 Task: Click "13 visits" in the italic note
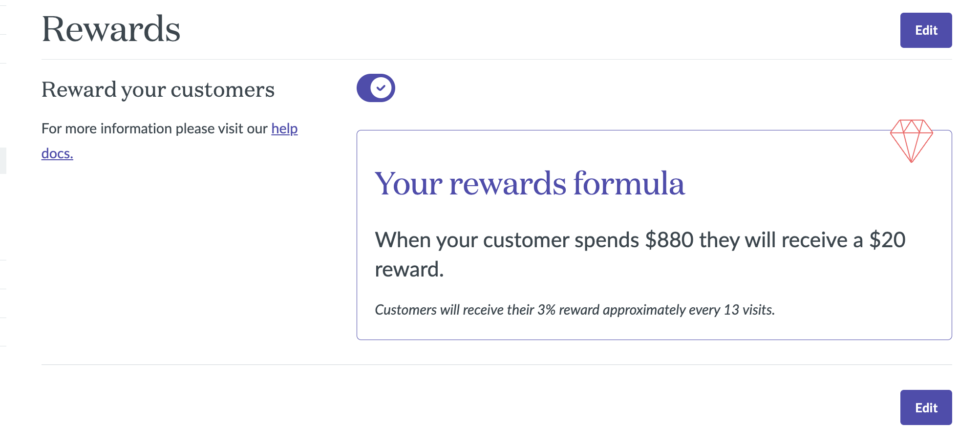(748, 310)
